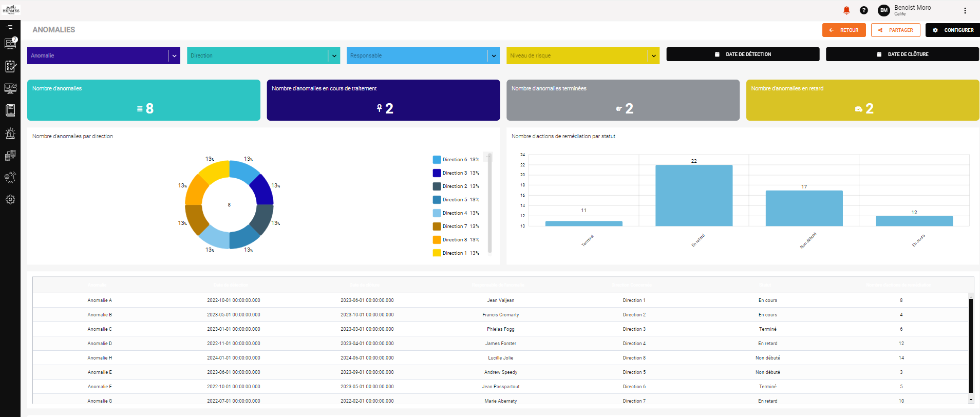Click the BM user avatar
980x417 pixels.
(x=884, y=10)
